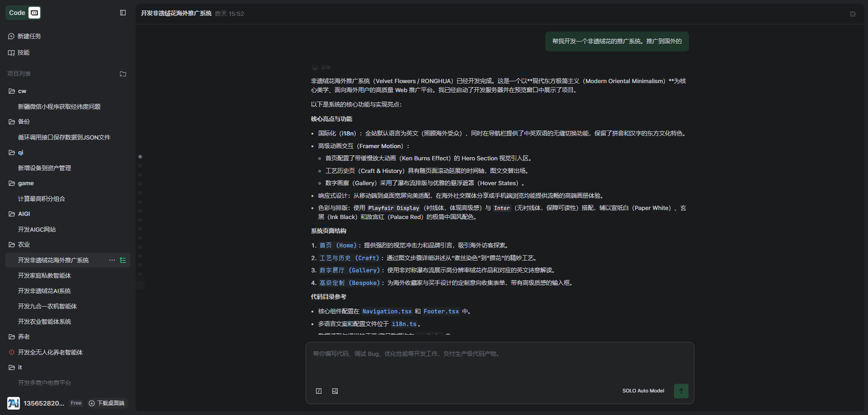Screen dimensions: 868x415
Task: Open the SOLO Auto Model selector
Action: (x=643, y=391)
